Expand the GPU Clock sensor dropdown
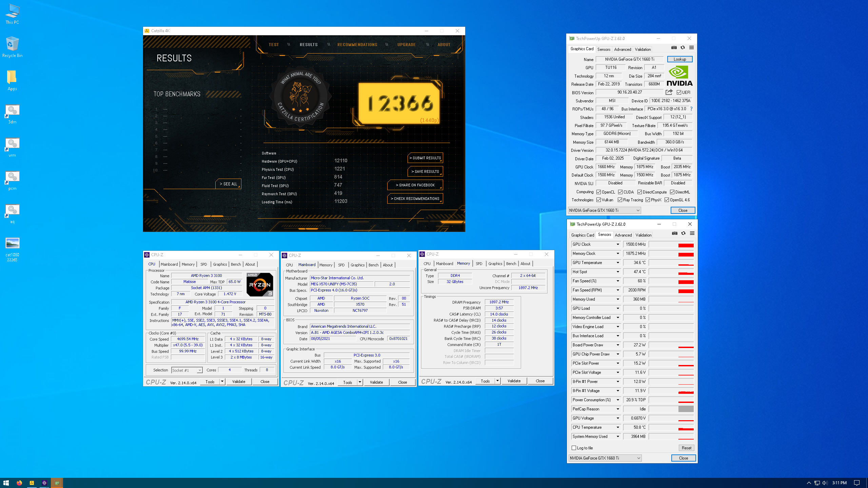 click(x=618, y=244)
